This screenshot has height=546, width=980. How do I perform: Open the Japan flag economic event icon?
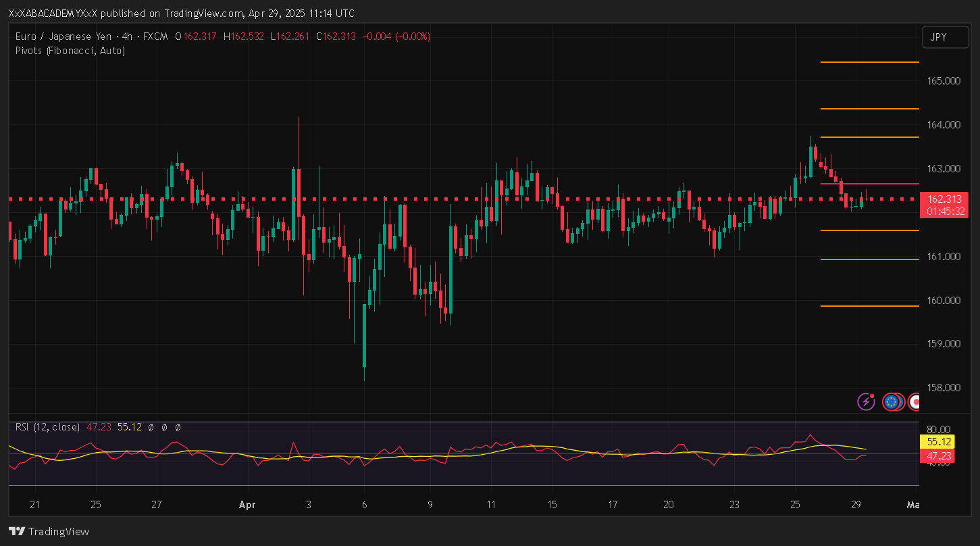tap(914, 402)
